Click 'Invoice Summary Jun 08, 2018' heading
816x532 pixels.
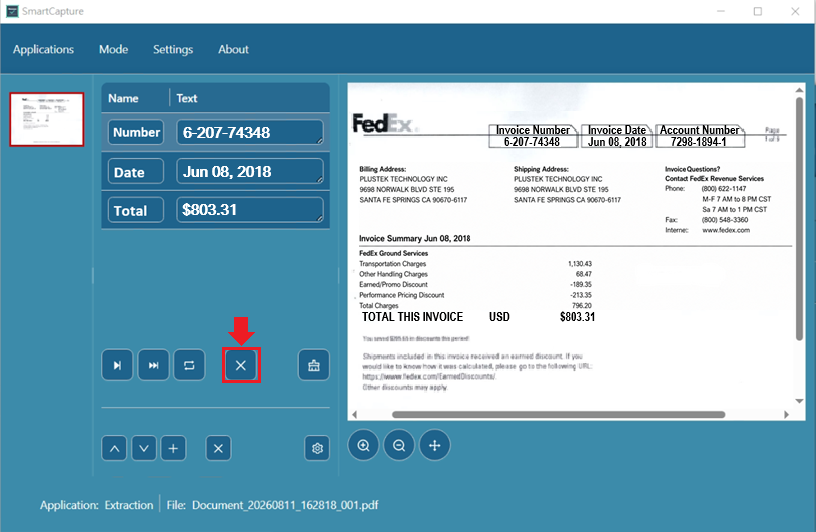[x=415, y=238]
